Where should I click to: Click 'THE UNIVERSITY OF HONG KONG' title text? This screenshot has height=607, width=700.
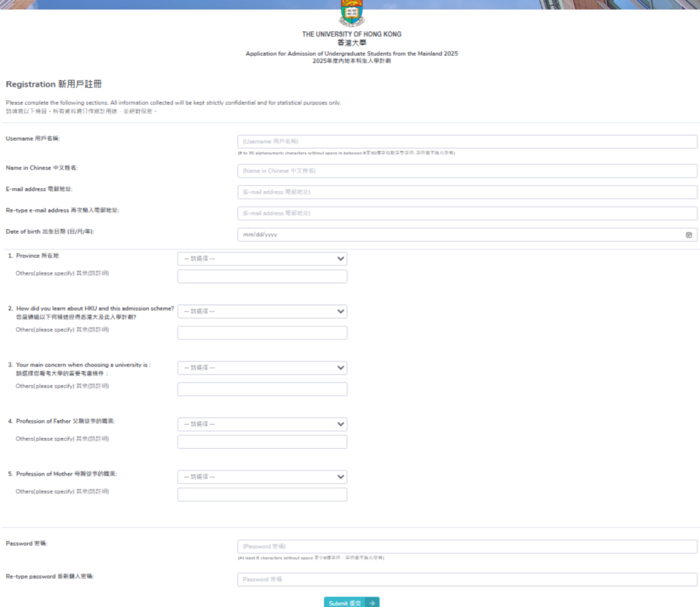pyautogui.click(x=352, y=34)
